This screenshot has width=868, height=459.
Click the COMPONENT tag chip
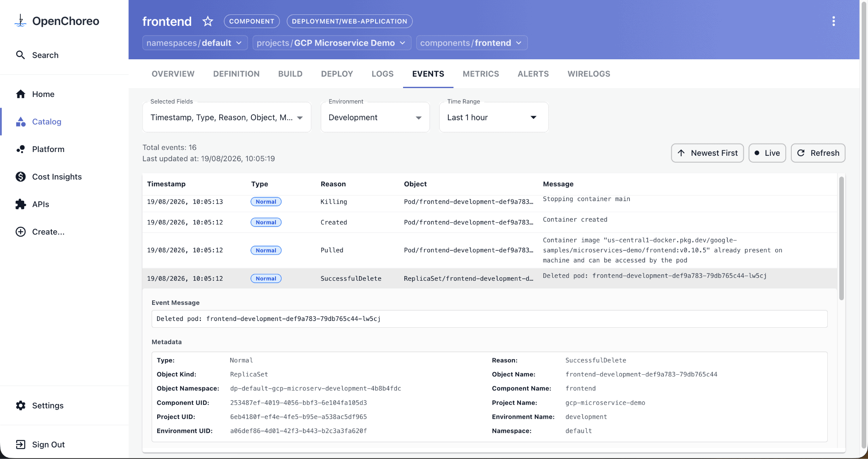pos(252,21)
